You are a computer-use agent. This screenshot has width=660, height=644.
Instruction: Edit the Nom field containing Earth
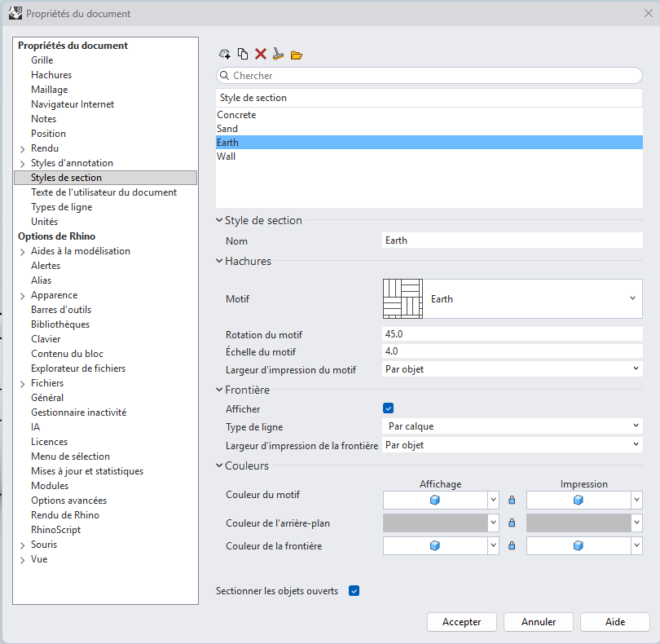513,240
